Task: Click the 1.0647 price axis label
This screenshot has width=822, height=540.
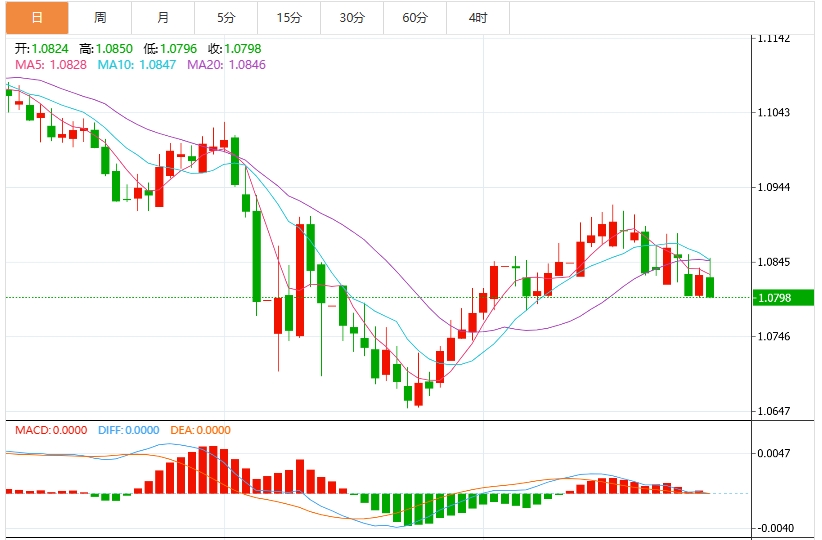Action: coord(774,412)
